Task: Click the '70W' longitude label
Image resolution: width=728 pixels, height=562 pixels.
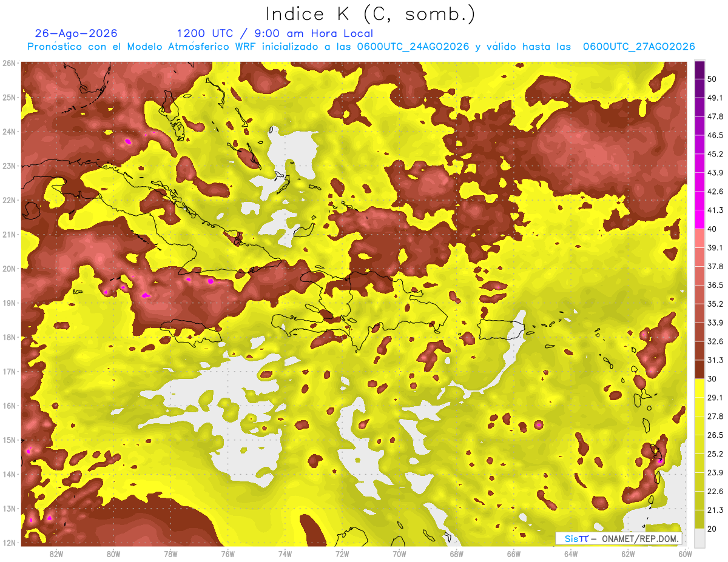Action: [399, 554]
